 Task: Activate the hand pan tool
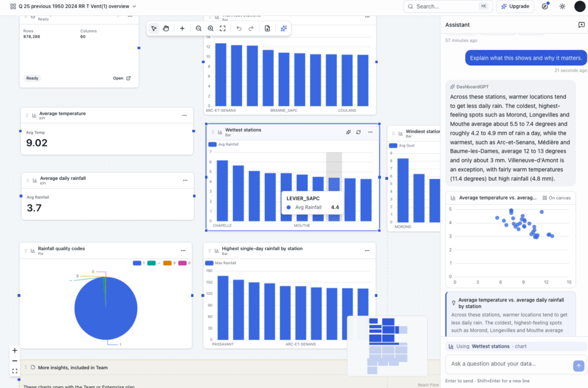click(166, 29)
